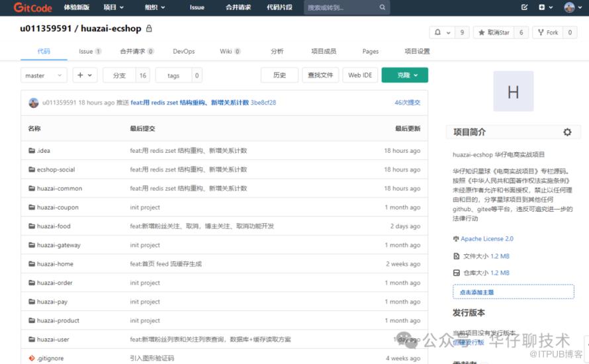Open the .gitignore file
This screenshot has height=364, width=589.
pyautogui.click(x=51, y=358)
